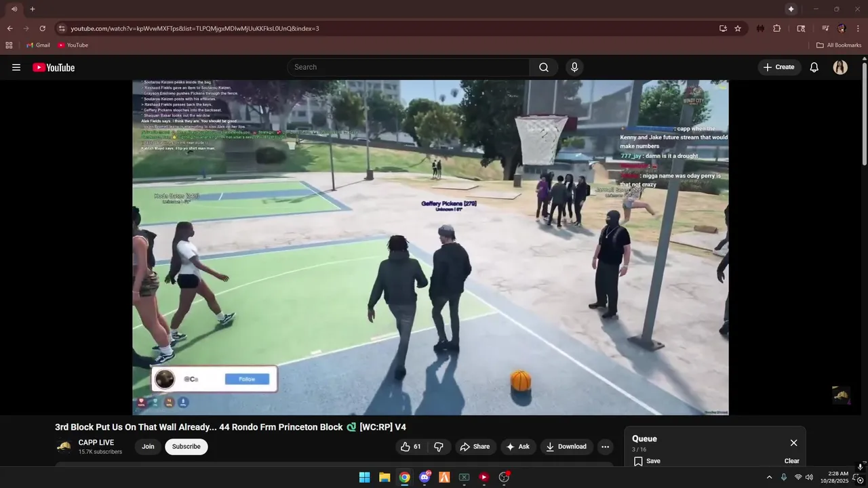Open Chrome media controls icon
868x488 pixels.
(825, 28)
